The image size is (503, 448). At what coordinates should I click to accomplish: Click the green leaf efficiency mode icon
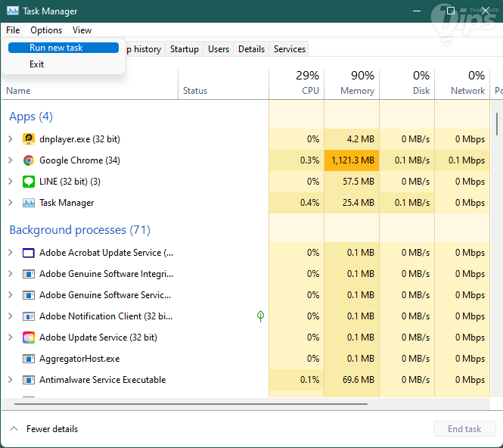coord(260,316)
